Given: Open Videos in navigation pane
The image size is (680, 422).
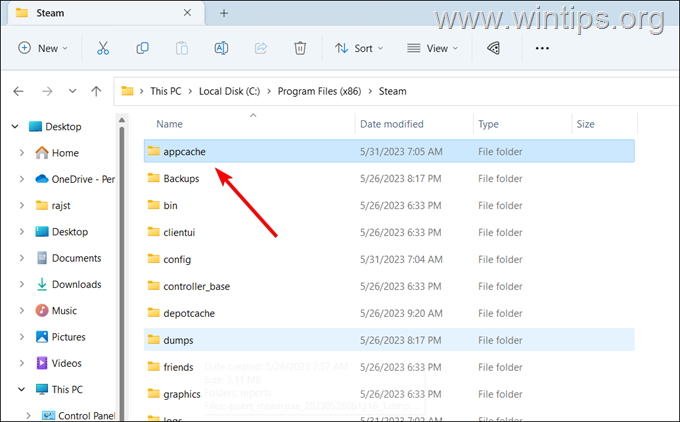Looking at the screenshot, I should pos(58,363).
